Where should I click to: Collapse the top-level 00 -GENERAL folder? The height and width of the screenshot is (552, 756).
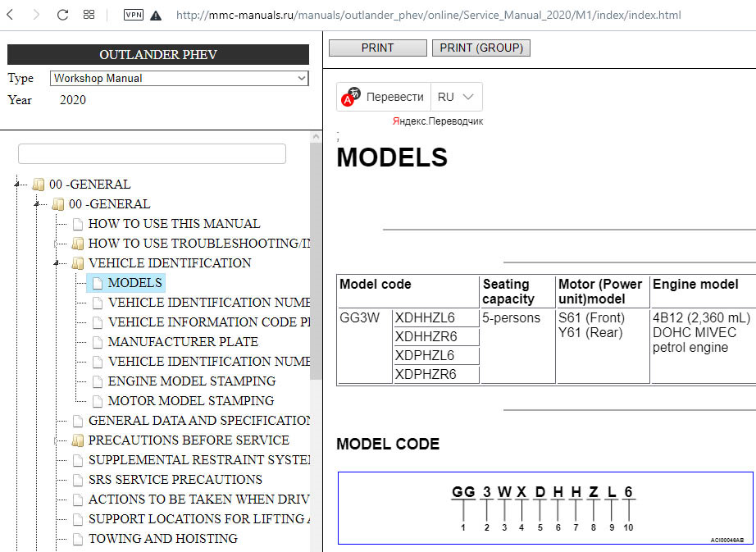(17, 185)
